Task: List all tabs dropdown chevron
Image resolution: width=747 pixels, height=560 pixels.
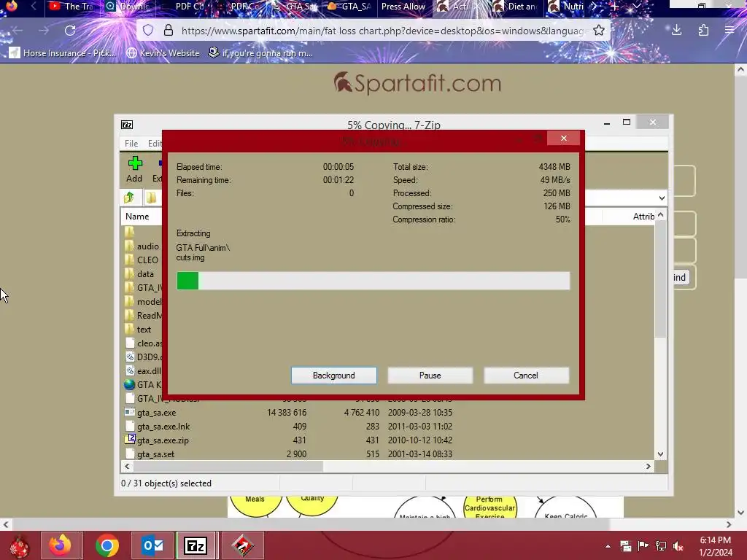Action: (636, 7)
